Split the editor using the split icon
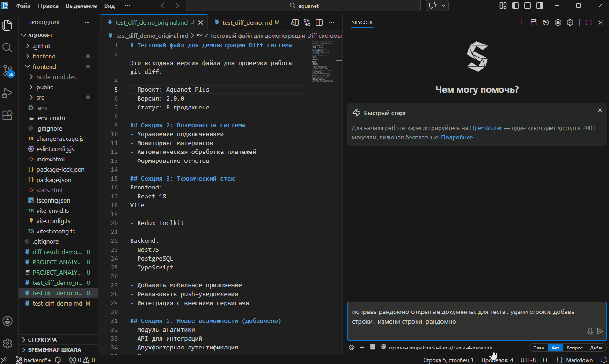Viewport: 609px width, 364px height. 319,22
